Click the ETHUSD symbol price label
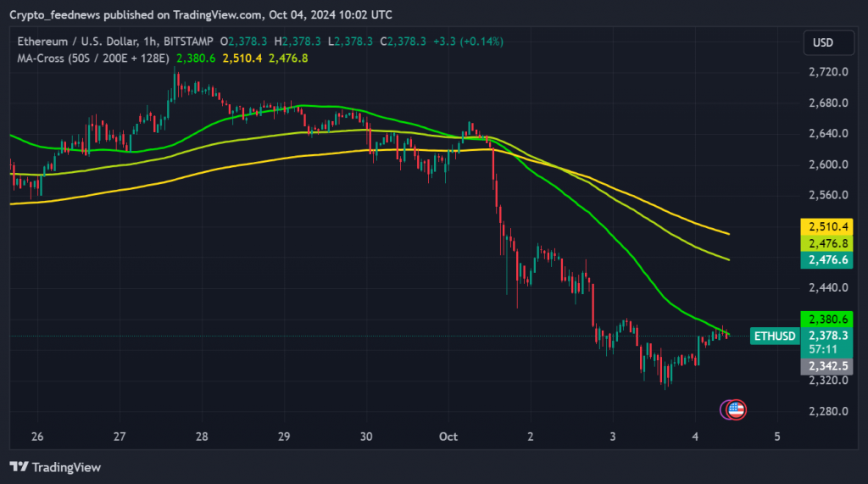Viewport: 868px width, 484px height. click(x=775, y=337)
